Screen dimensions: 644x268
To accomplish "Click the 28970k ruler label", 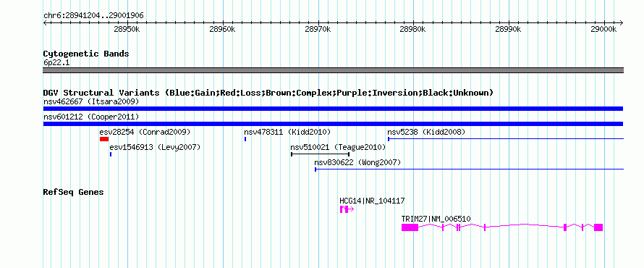I will (x=318, y=30).
